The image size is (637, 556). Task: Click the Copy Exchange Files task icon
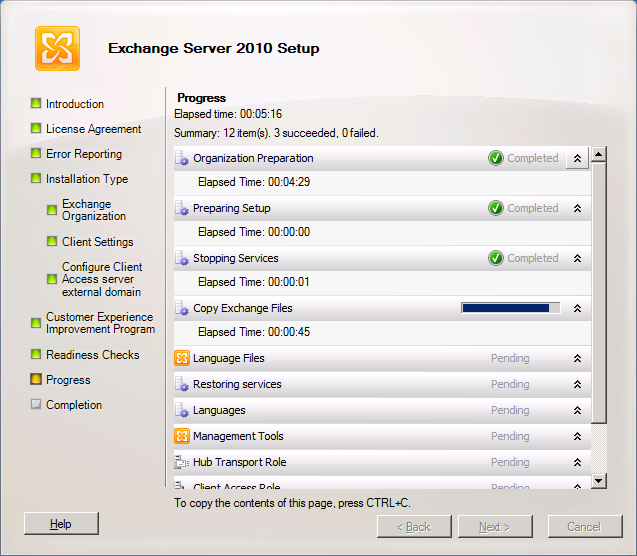[x=182, y=308]
